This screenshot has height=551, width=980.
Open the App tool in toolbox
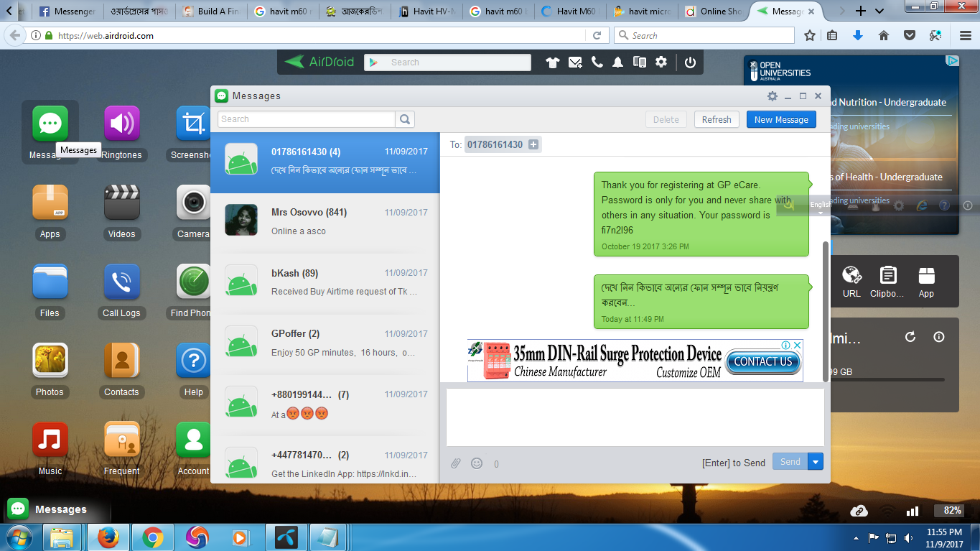926,281
